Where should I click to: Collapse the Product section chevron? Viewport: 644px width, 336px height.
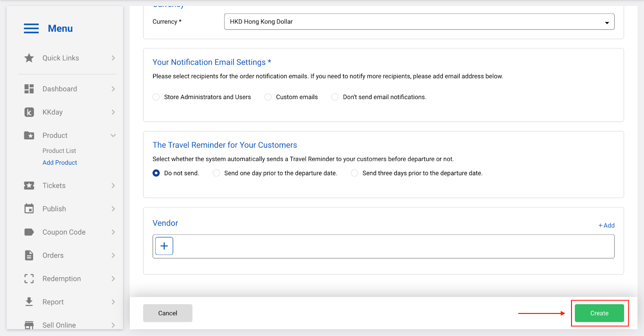click(x=113, y=135)
